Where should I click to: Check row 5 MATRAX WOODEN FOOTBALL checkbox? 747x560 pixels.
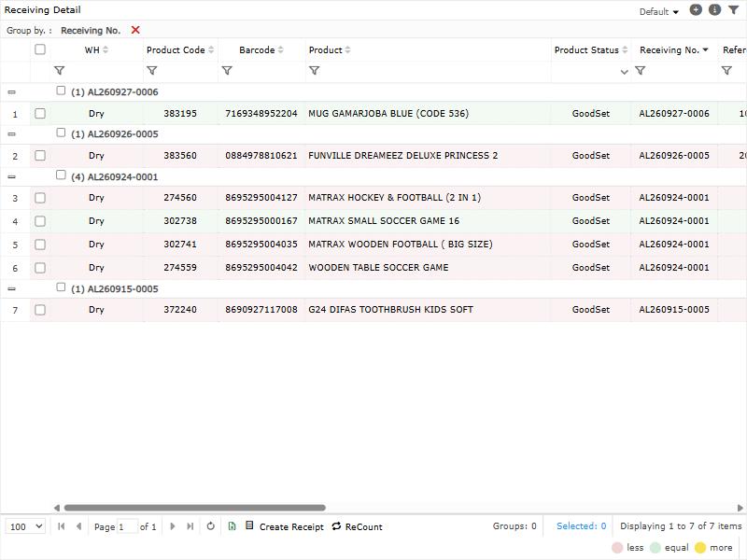point(40,245)
